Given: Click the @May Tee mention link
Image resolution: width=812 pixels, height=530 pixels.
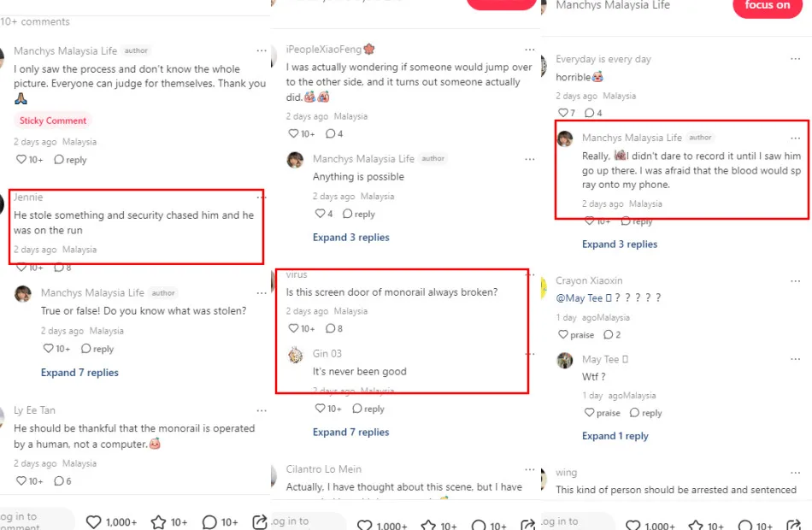Looking at the screenshot, I should pyautogui.click(x=579, y=297).
